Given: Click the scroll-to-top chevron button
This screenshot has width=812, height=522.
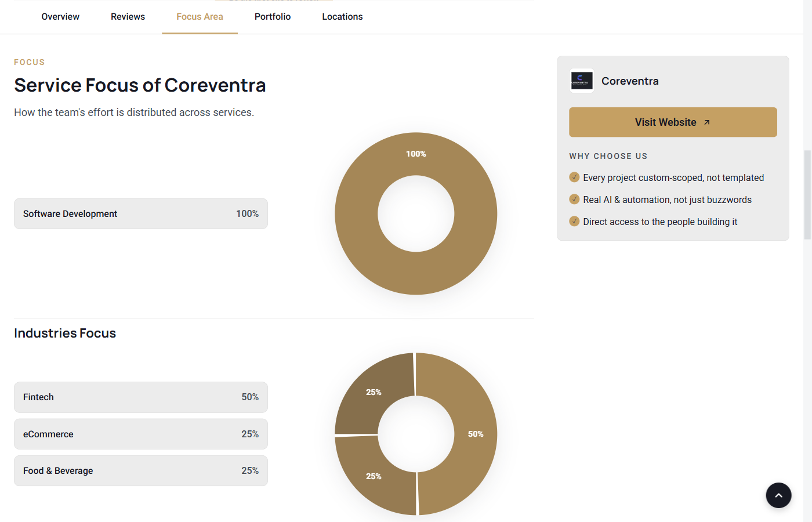Looking at the screenshot, I should tap(778, 495).
